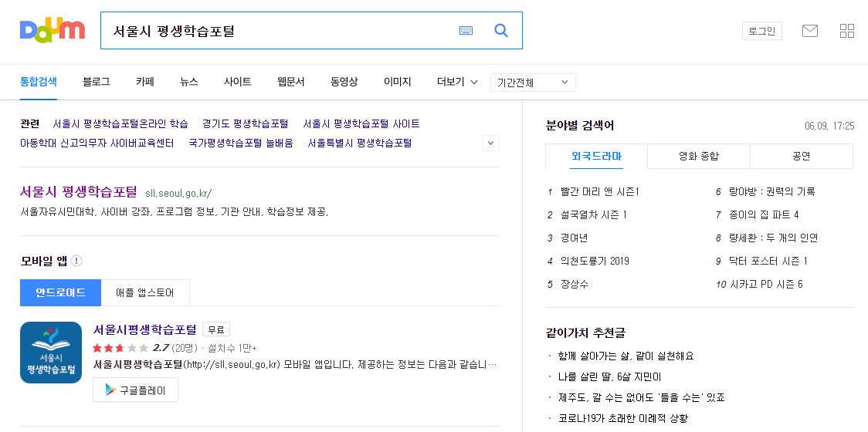This screenshot has height=432, width=868.
Task: Click the magnifier search icon
Action: click(501, 30)
